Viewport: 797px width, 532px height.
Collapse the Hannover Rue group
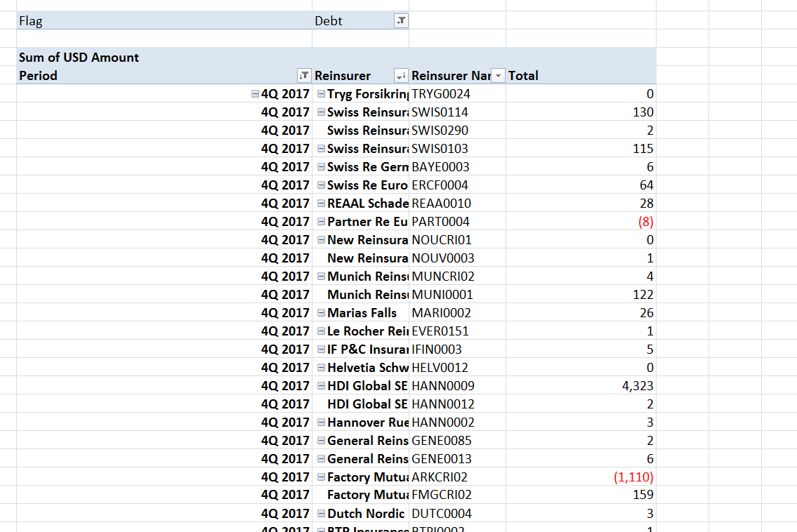point(321,423)
